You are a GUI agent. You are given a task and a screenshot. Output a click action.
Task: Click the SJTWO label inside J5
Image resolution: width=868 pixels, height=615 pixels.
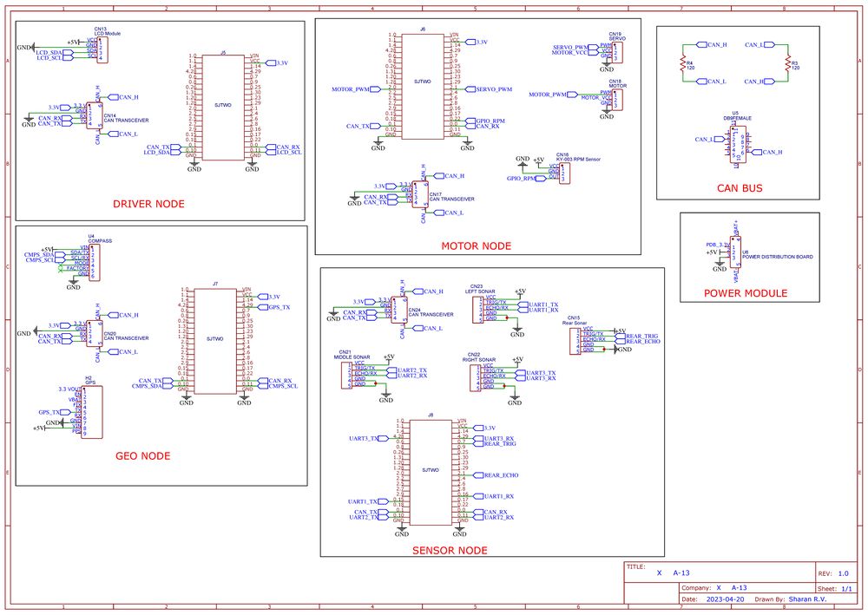223,105
